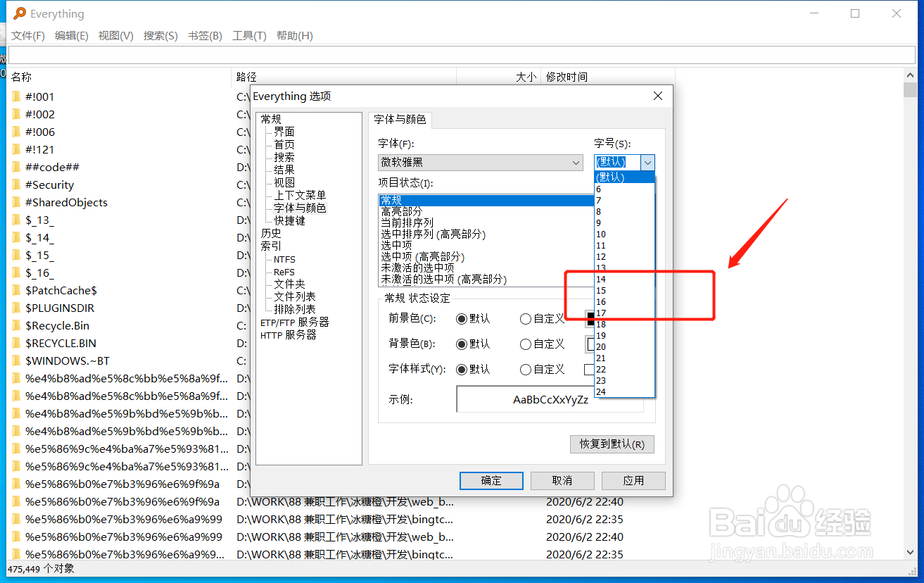Select the $PatchCache$ folder icon

click(x=16, y=290)
